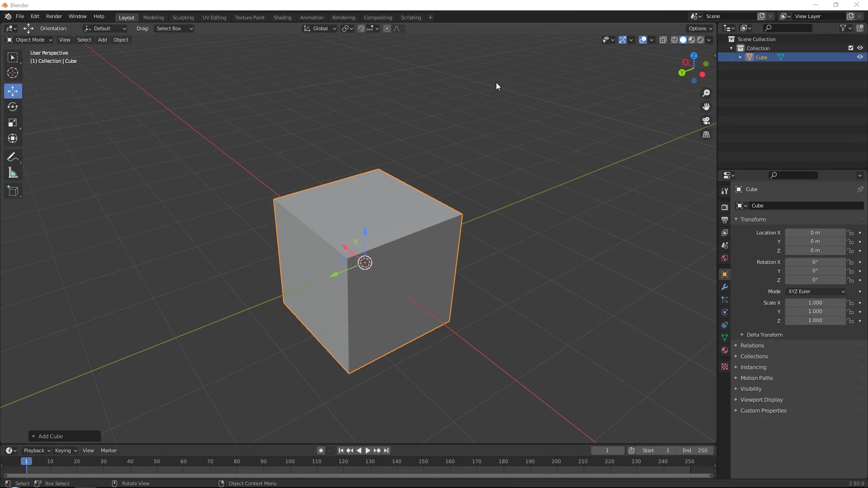Open the Options dropdown
The height and width of the screenshot is (488, 868).
tap(701, 28)
